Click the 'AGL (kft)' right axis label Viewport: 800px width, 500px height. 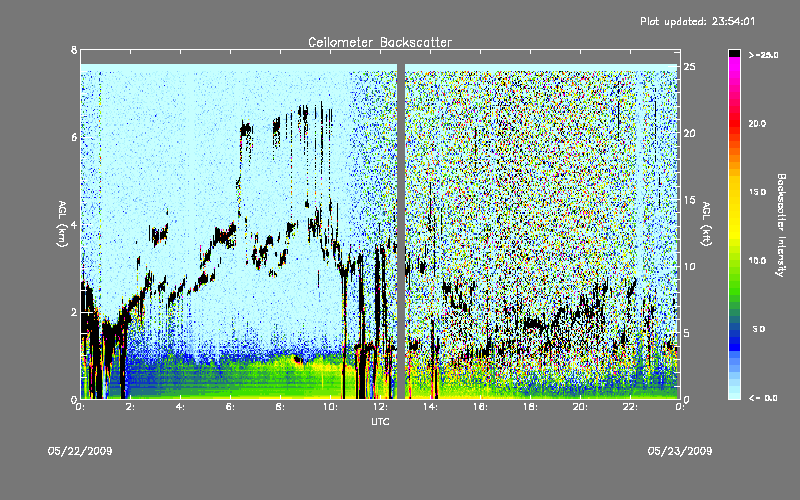click(706, 224)
